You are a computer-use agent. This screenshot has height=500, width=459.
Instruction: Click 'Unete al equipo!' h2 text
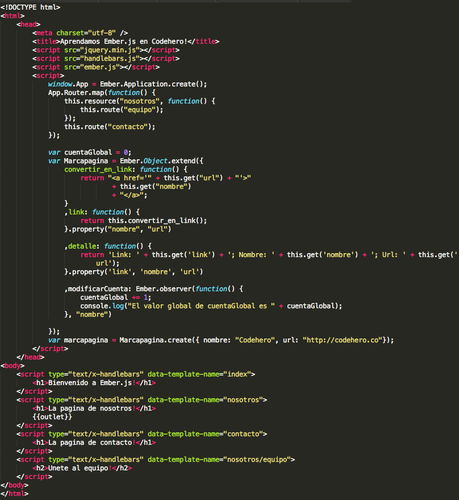pos(80,468)
